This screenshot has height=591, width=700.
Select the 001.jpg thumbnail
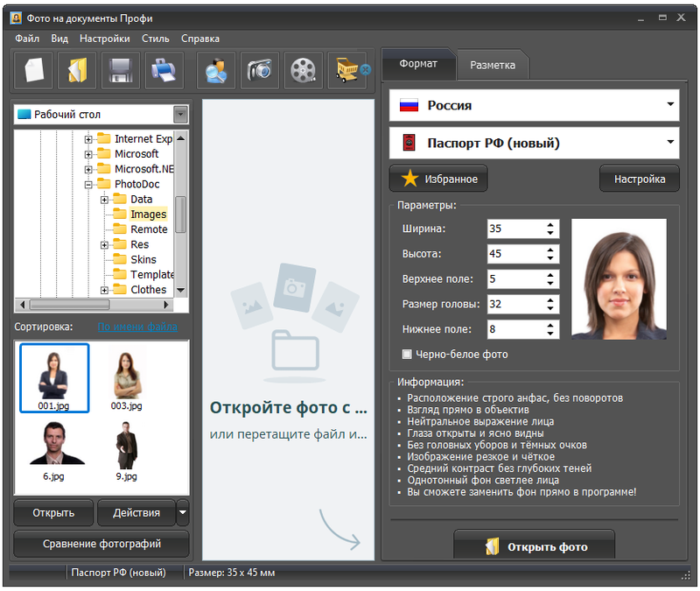[x=54, y=378]
